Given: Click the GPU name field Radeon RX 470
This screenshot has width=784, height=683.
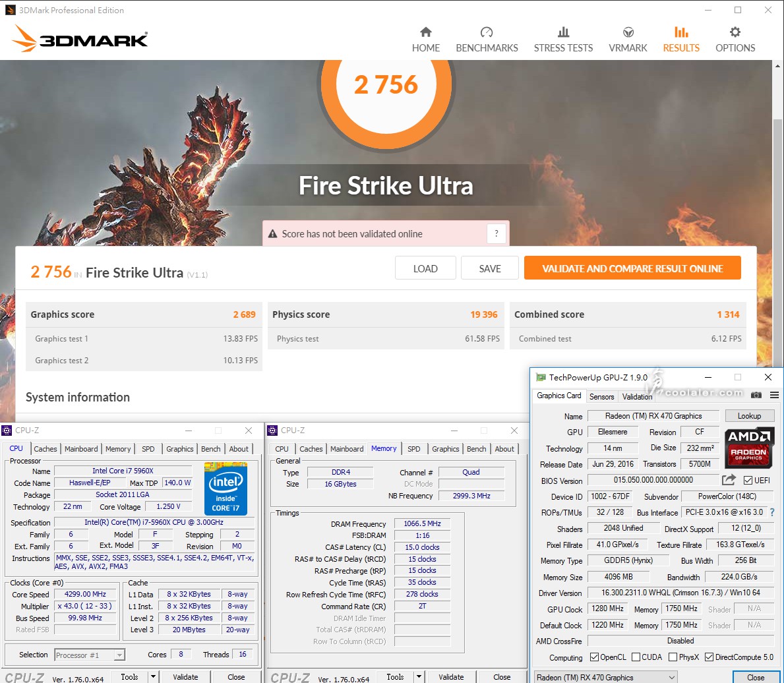Looking at the screenshot, I should (653, 416).
